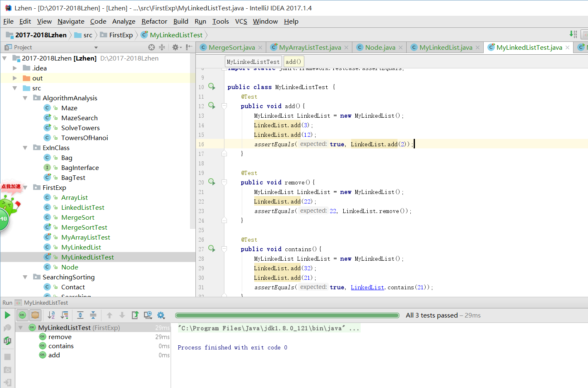Screen dimensions: 588x388
Task: Close the MyLinkedListTest.java tab
Action: pyautogui.click(x=567, y=48)
